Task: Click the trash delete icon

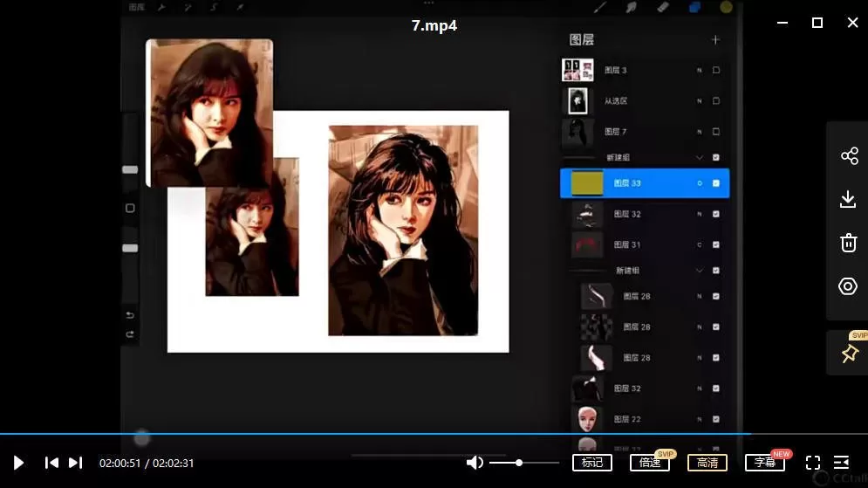Action: [x=848, y=243]
